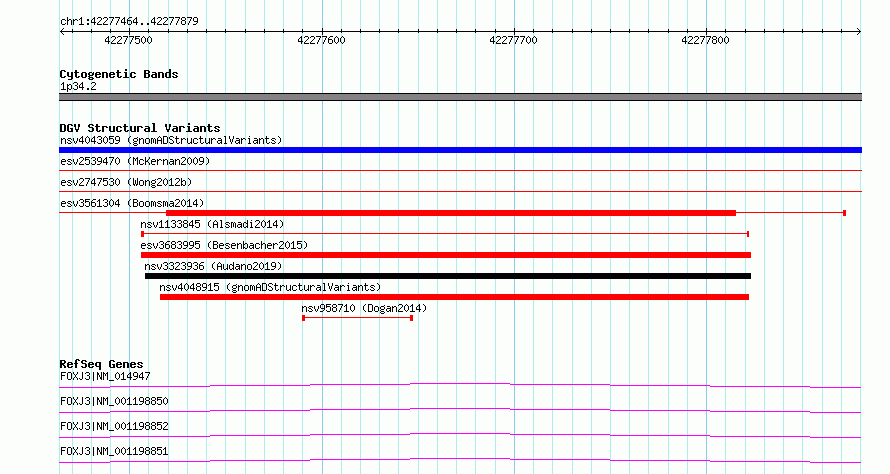Click the thin red esv2747530 variant line
This screenshot has height=474, width=890.
460,191
